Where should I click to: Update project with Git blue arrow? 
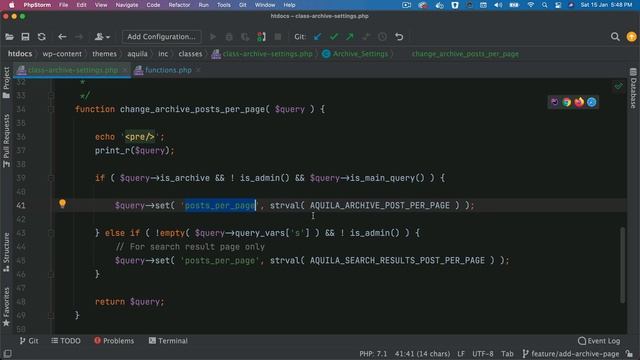pyautogui.click(x=317, y=37)
